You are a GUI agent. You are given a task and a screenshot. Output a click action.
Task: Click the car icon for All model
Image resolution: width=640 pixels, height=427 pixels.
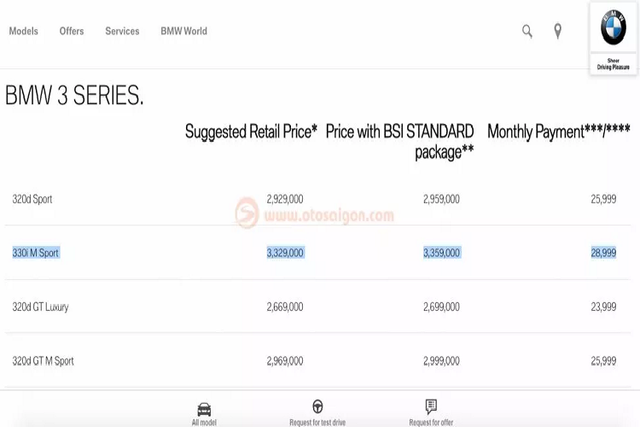(204, 408)
